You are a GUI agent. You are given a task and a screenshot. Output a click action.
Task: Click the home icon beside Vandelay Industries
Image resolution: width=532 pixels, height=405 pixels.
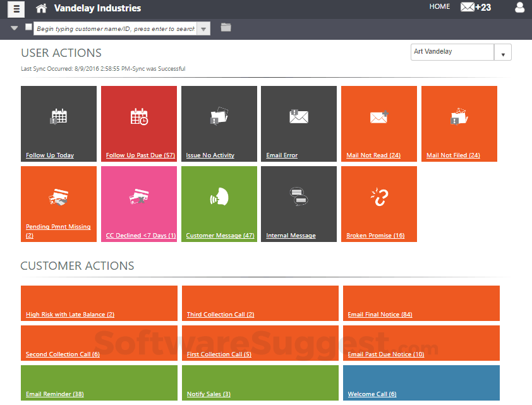pos(41,8)
